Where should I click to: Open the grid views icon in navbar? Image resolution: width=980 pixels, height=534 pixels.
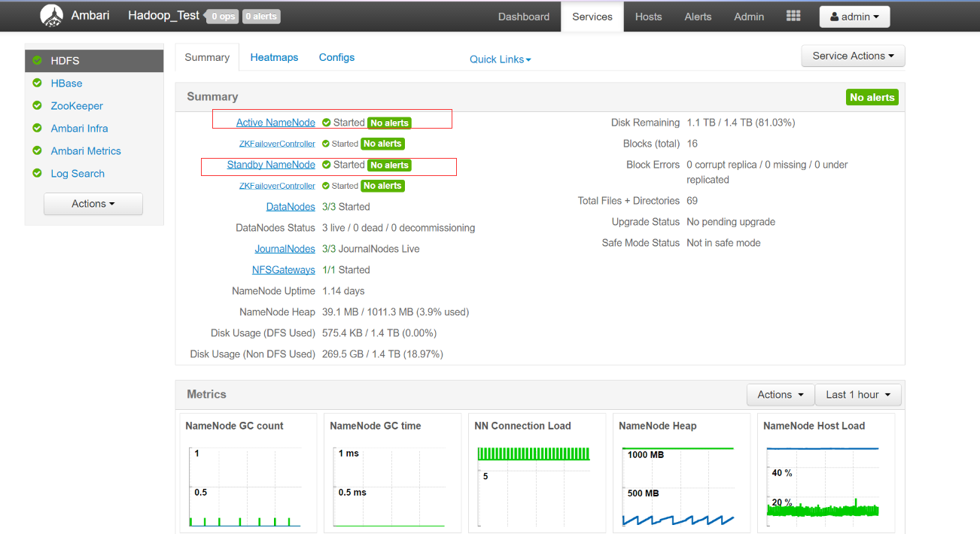793,16
